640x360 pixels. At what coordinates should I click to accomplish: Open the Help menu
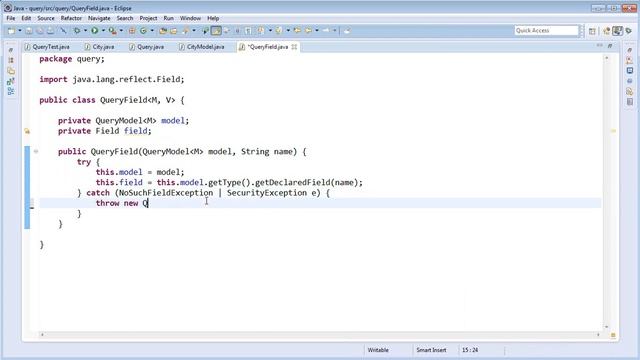213,18
